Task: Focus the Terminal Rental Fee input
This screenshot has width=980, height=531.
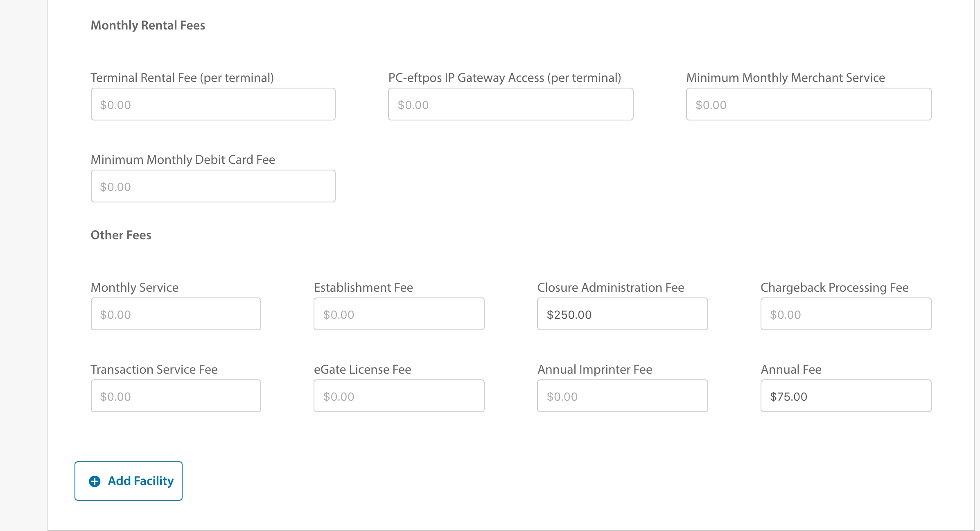Action: pyautogui.click(x=213, y=104)
